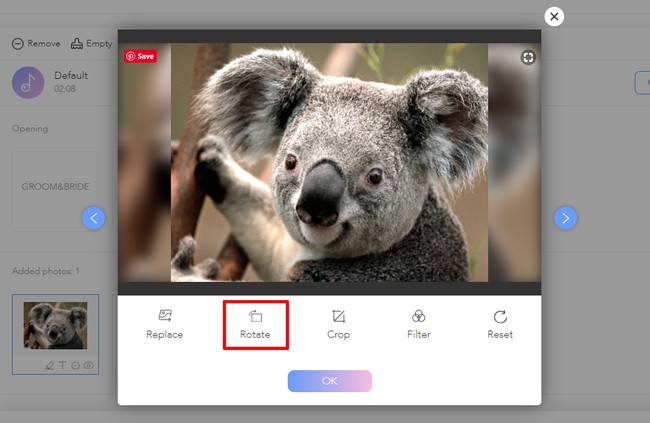Edit the koala thumbnail with pencil icon
650x423 pixels.
[x=50, y=365]
